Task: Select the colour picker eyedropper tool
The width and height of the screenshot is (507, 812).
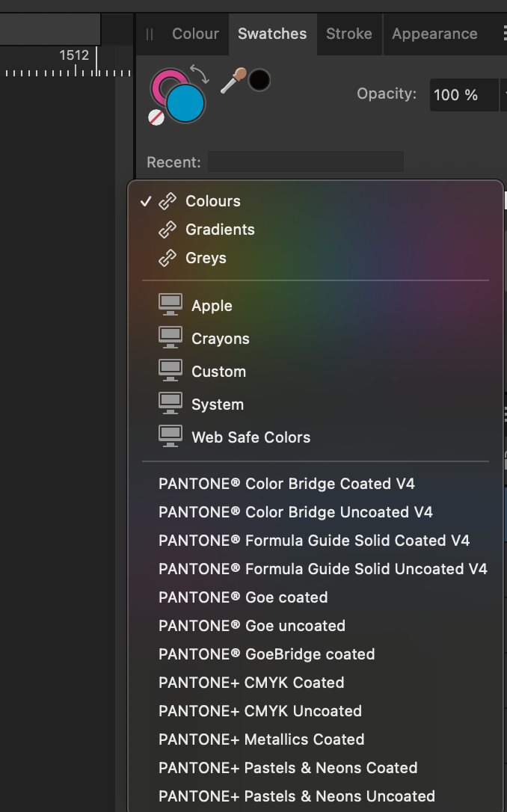Action: (233, 81)
